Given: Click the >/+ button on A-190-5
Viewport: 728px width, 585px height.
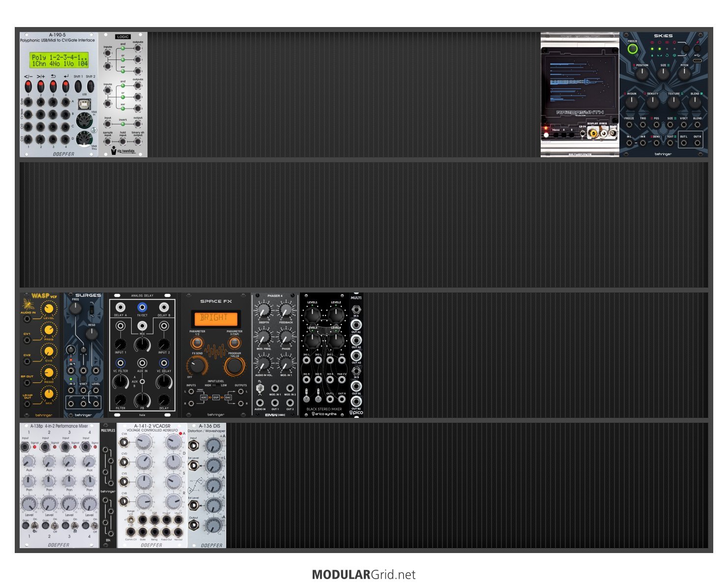Looking at the screenshot, I should pyautogui.click(x=41, y=86).
